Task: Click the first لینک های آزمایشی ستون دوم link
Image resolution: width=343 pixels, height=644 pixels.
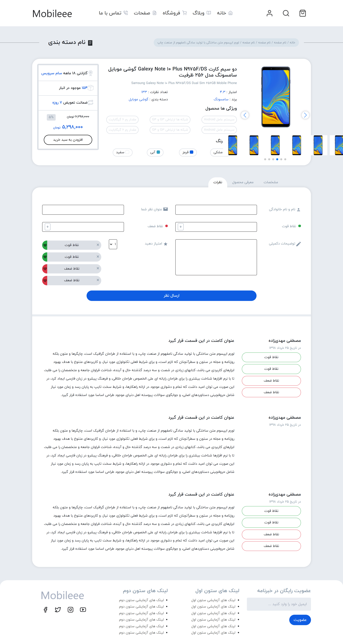Action: [x=141, y=600]
